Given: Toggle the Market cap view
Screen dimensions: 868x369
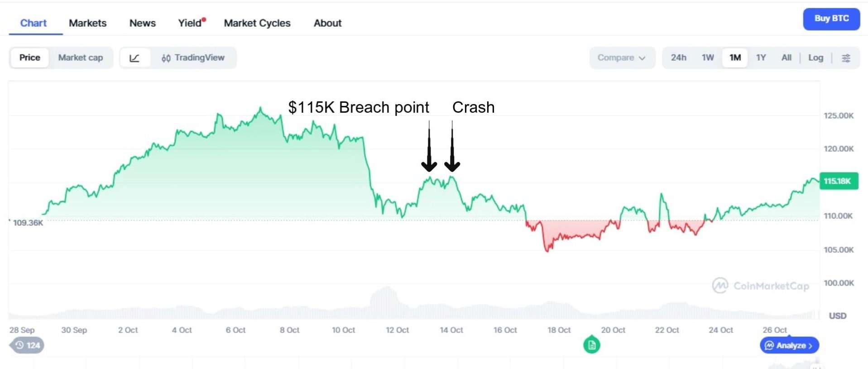Looking at the screenshot, I should click(81, 58).
